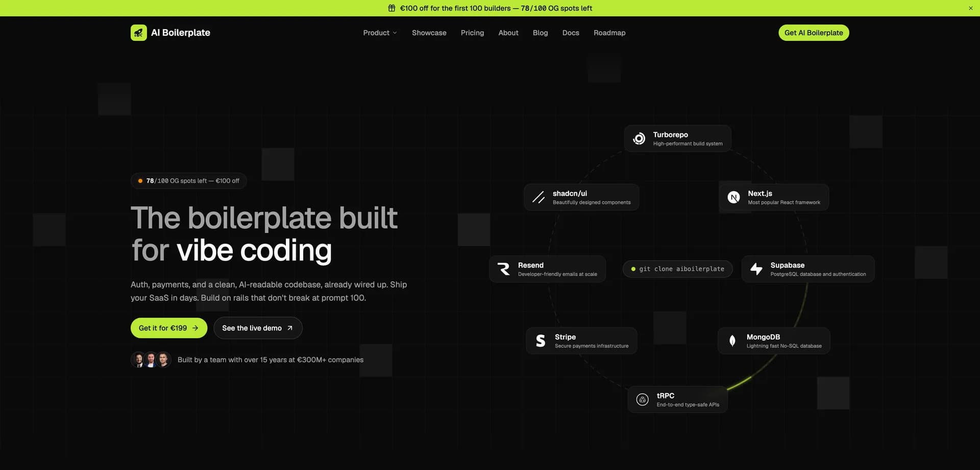Go to the About page
The width and height of the screenshot is (980, 470).
(x=508, y=33)
